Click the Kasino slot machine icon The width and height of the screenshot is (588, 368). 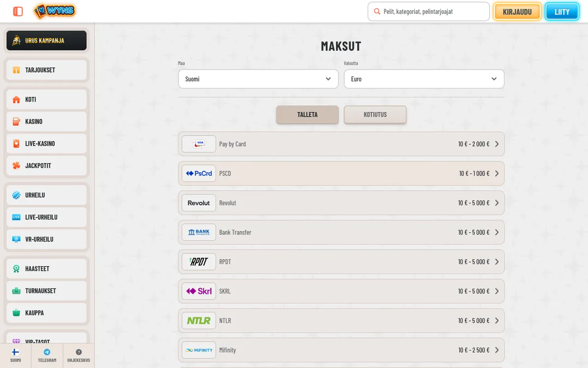tap(16, 122)
